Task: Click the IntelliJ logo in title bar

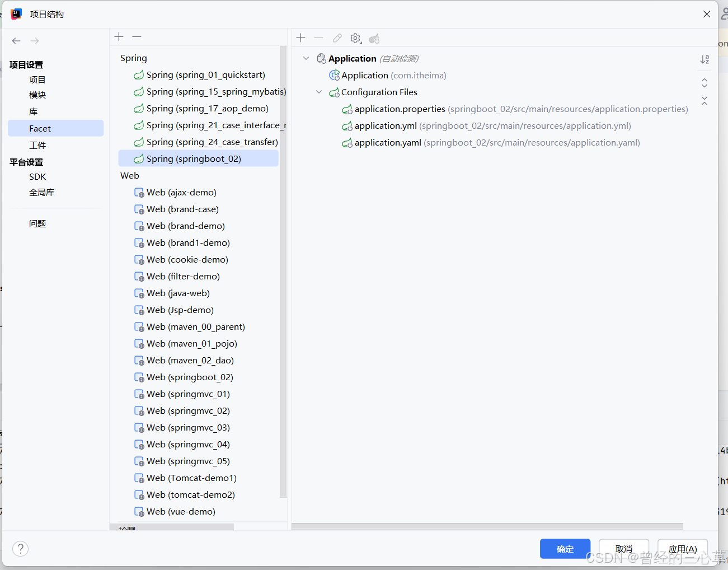Action: coord(16,14)
